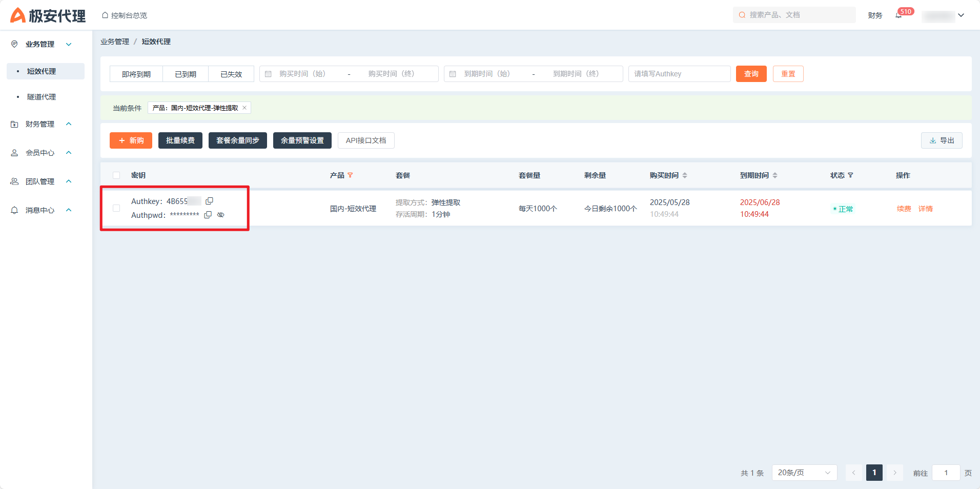Viewport: 980px width, 489px height.
Task: Copy the Authpwd password
Action: point(208,215)
